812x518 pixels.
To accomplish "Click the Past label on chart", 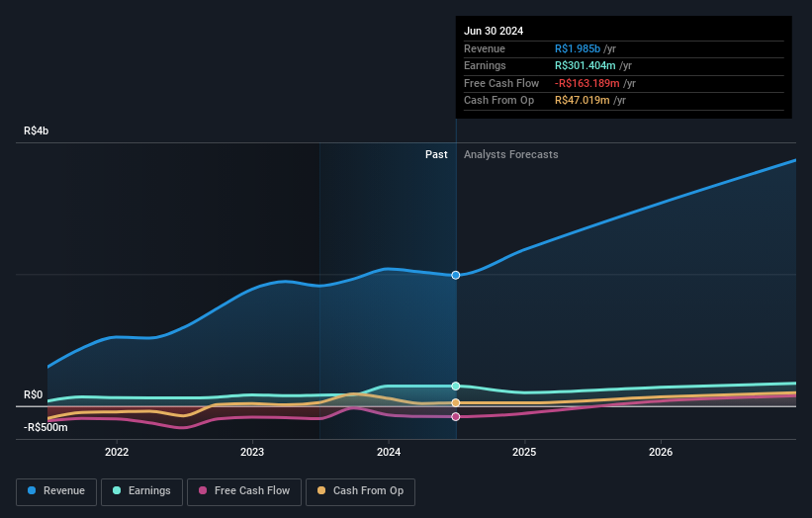I will tap(436, 155).
